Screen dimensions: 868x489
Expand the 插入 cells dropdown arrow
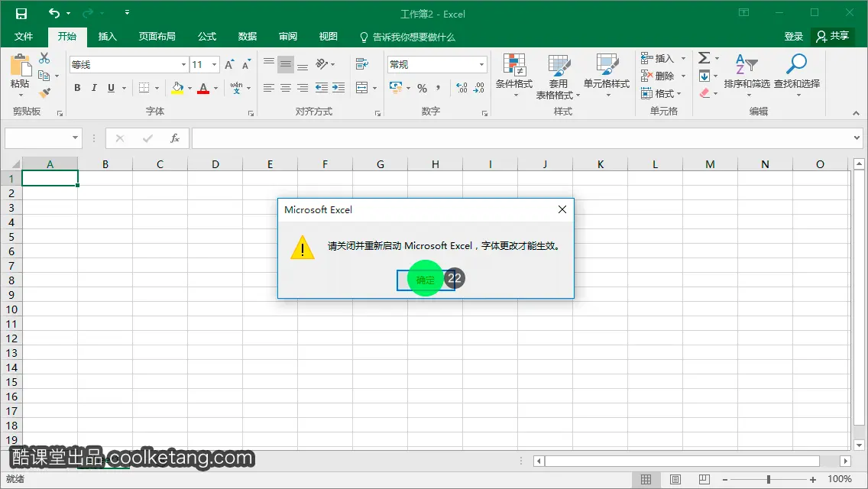(x=683, y=58)
